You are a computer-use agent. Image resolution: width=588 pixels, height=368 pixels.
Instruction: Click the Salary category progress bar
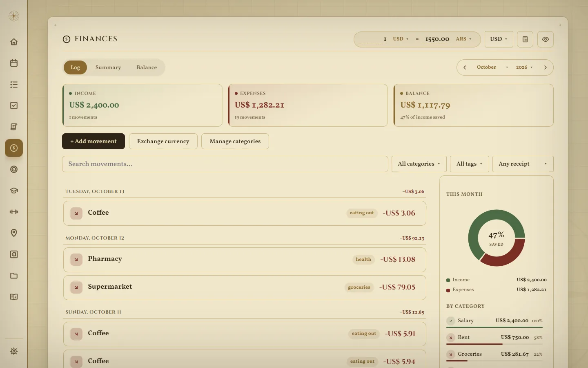tap(494, 327)
